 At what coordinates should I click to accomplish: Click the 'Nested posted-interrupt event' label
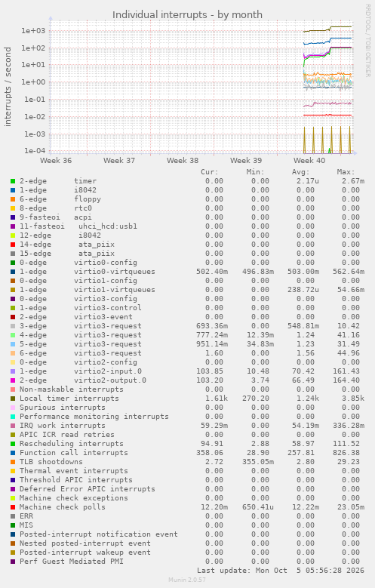tap(85, 543)
